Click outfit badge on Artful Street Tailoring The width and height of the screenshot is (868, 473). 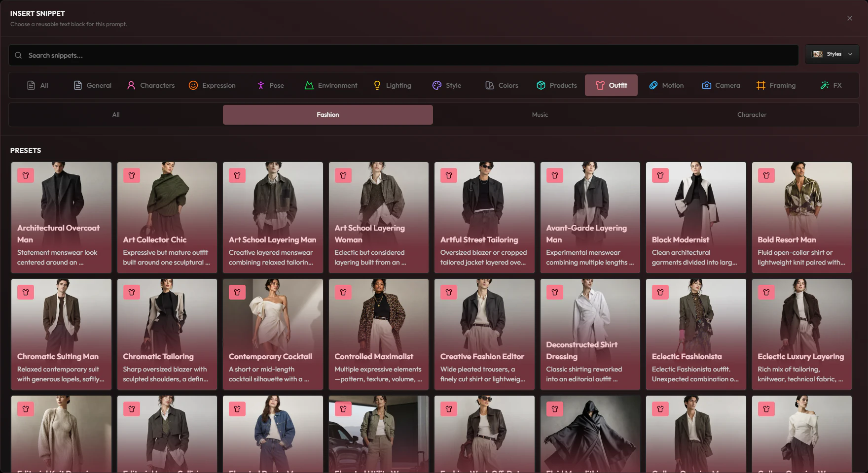[449, 175]
